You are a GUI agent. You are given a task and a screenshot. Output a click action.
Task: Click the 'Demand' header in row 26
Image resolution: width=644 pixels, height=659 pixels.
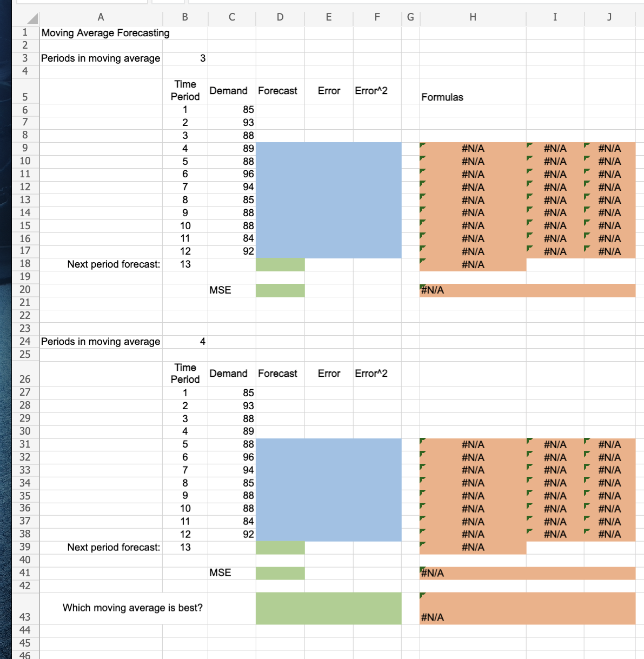coord(232,374)
